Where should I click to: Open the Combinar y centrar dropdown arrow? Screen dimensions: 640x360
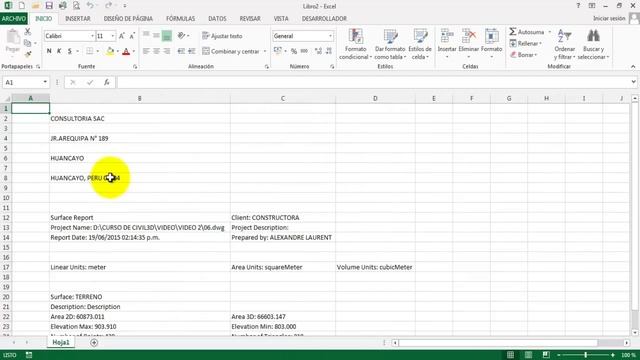[x=265, y=51]
